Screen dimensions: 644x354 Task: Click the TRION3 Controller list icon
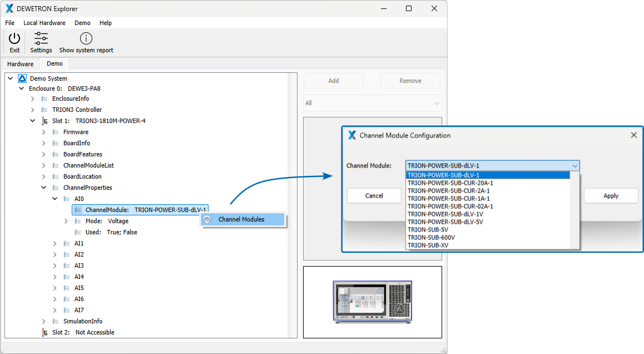[x=44, y=110]
